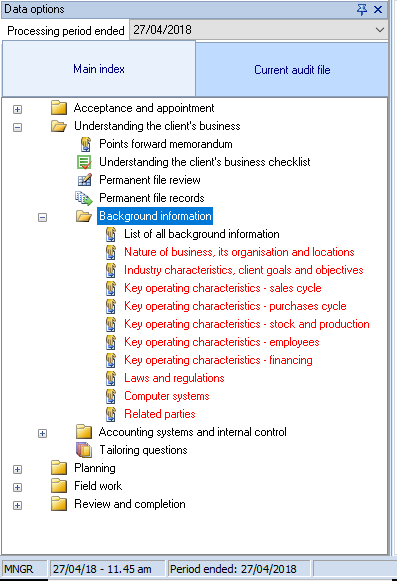Screen dimensions: 397x581
Task: Open Industry characteristics, client goals and objectives
Action: [244, 270]
